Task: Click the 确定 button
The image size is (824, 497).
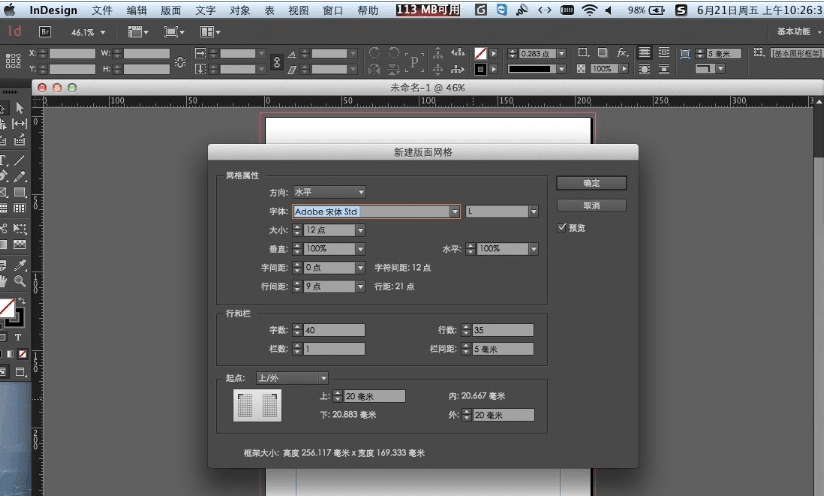Action: pos(591,183)
